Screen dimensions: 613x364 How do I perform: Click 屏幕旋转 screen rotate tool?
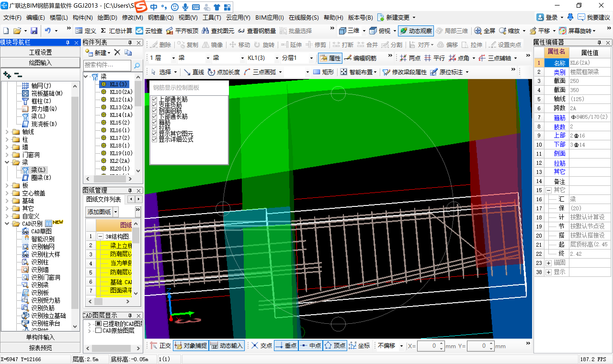coord(577,31)
